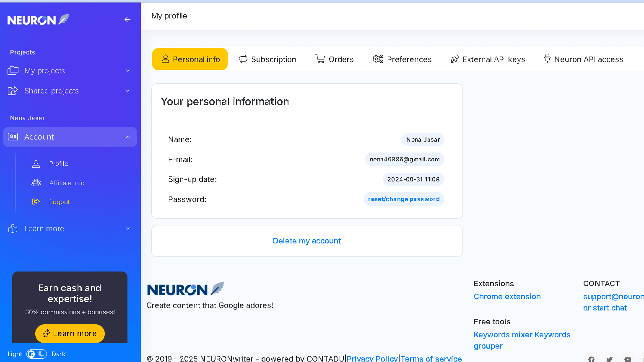Collapse the Account section
This screenshot has height=362, width=644.
pyautogui.click(x=127, y=137)
